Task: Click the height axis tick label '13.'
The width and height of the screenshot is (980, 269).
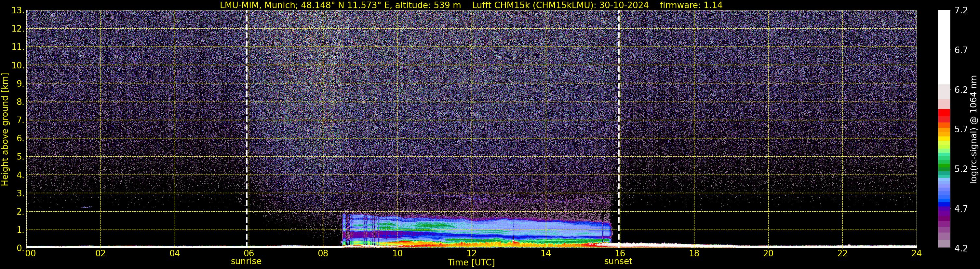Action: (18, 10)
